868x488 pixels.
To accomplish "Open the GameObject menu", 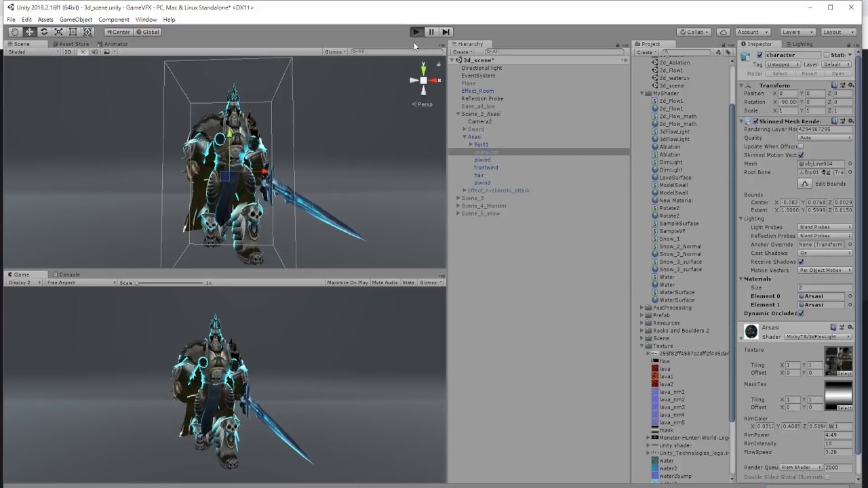I will [76, 20].
